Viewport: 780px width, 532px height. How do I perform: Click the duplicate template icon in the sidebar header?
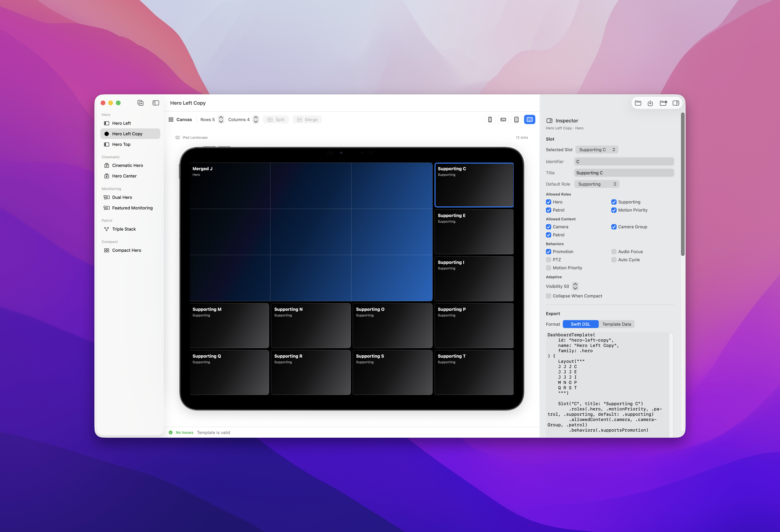pos(141,103)
